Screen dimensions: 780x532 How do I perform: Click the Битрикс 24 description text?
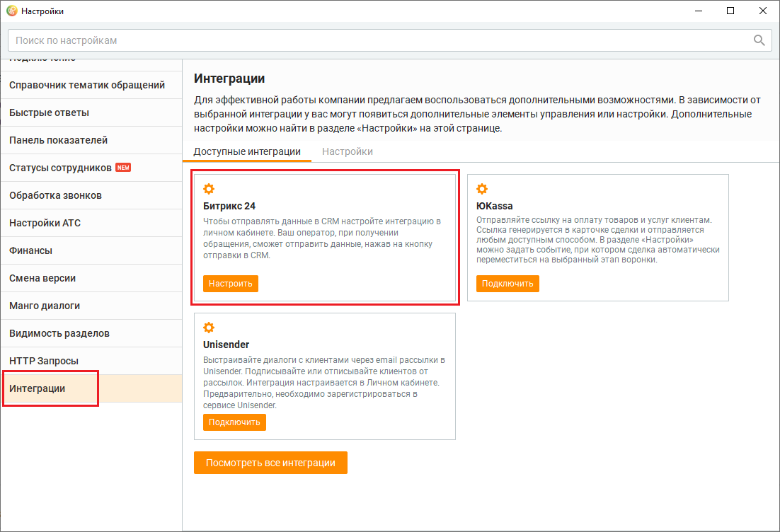[x=322, y=238]
